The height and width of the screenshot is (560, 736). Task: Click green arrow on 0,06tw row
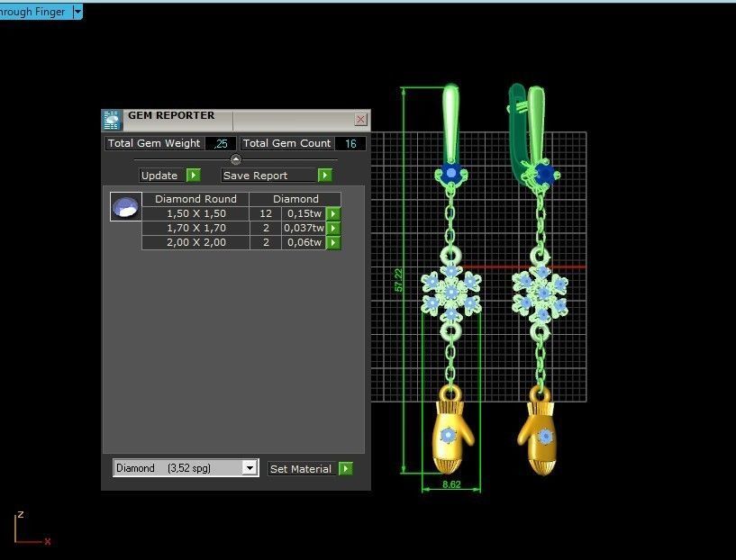(333, 243)
